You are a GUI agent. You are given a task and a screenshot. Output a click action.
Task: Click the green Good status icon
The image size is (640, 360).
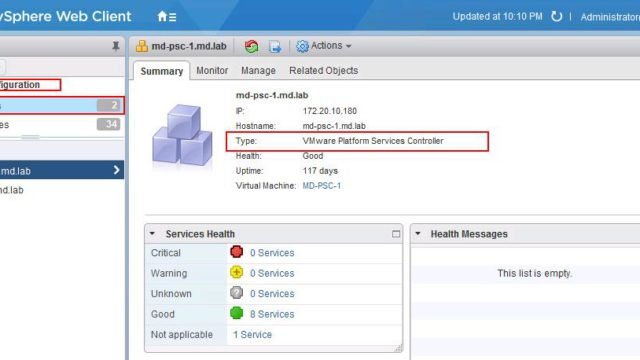[236, 313]
